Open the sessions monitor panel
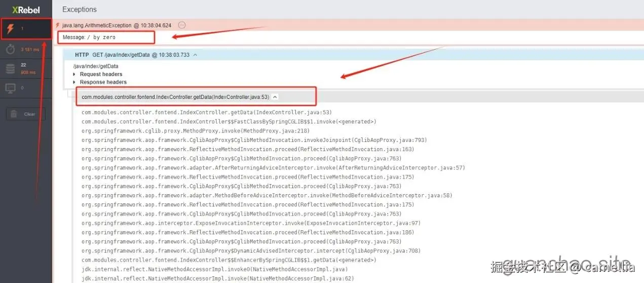The height and width of the screenshot is (283, 644). tap(25, 88)
